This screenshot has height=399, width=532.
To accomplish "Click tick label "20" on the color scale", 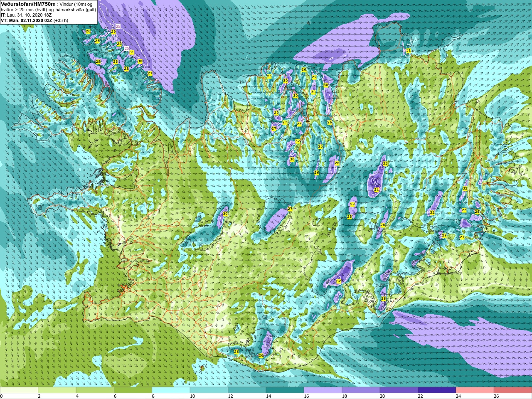I will (382, 396).
